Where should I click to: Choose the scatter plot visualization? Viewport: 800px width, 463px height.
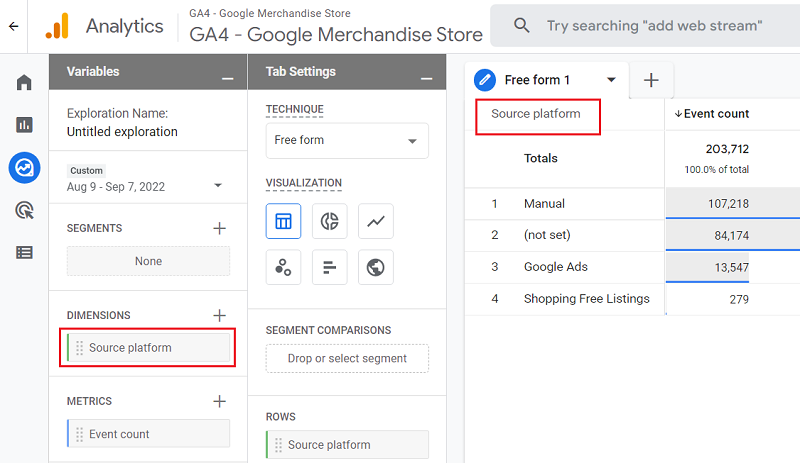283,267
